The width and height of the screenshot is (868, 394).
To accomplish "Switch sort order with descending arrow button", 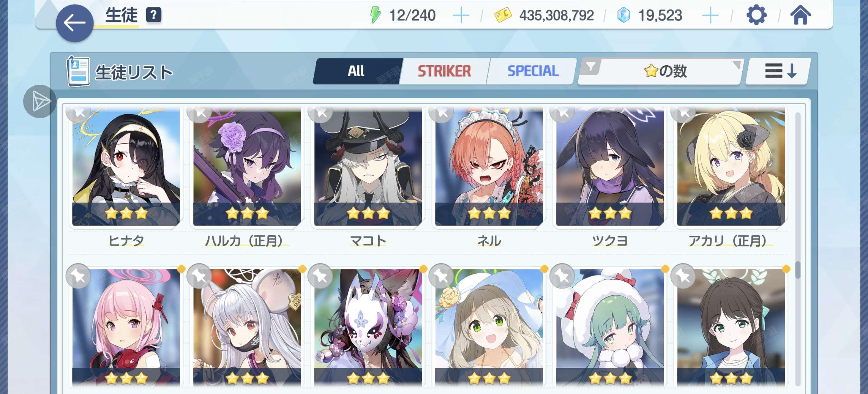I will [x=779, y=71].
